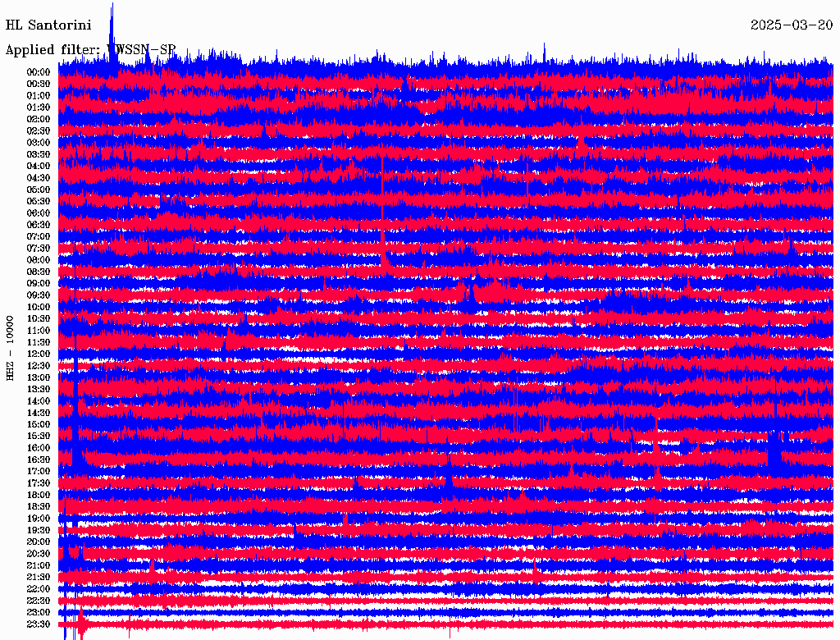Select the 02:00 time label
840x640 pixels.
39,120
